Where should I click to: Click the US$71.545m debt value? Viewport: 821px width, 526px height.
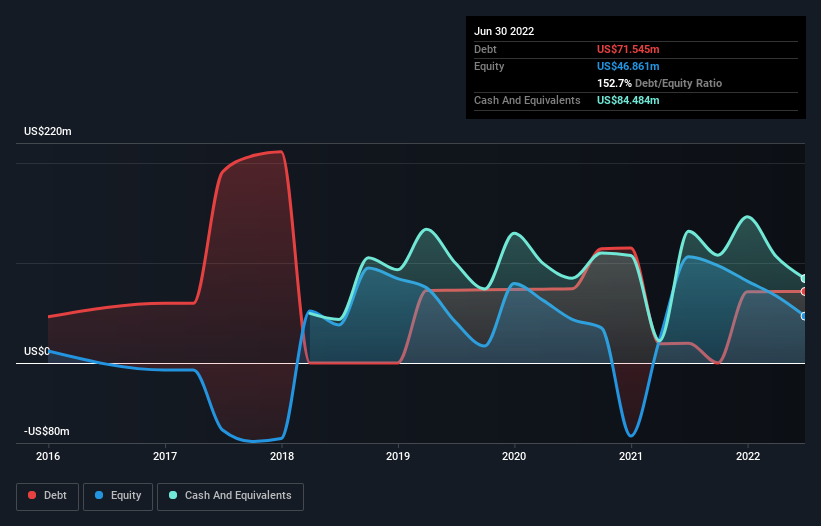628,49
